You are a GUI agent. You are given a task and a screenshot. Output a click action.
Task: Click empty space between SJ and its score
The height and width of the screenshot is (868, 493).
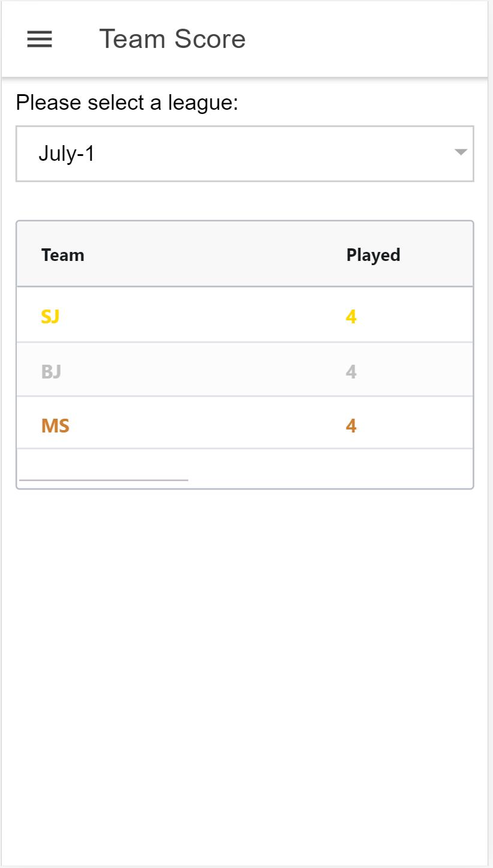[x=198, y=316]
